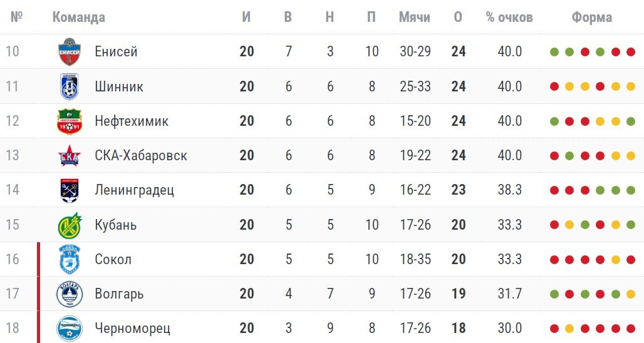
Task: Open the Енисей team page link
Action: 116,52
